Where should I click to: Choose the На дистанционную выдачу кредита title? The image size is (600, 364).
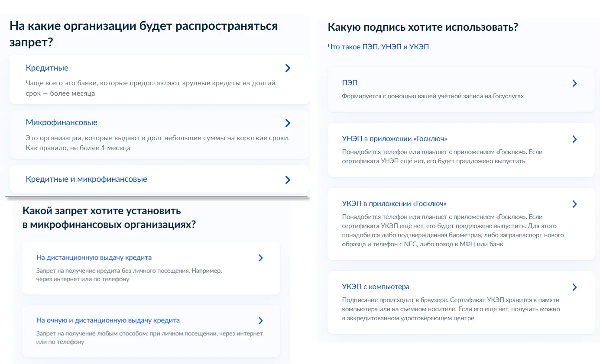[94, 258]
